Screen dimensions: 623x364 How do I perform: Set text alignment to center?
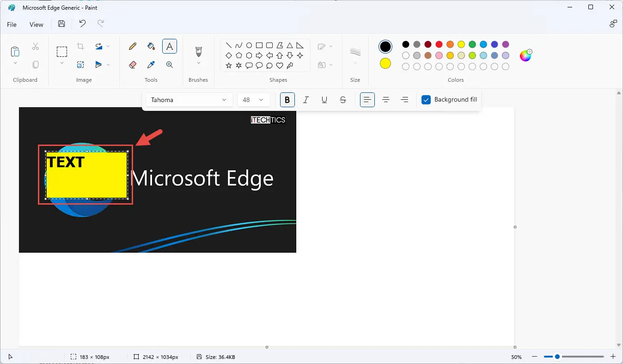click(x=386, y=100)
